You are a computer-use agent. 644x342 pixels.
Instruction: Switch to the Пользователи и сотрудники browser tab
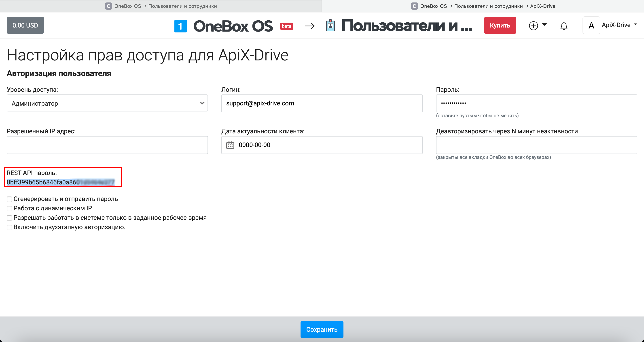pyautogui.click(x=161, y=6)
